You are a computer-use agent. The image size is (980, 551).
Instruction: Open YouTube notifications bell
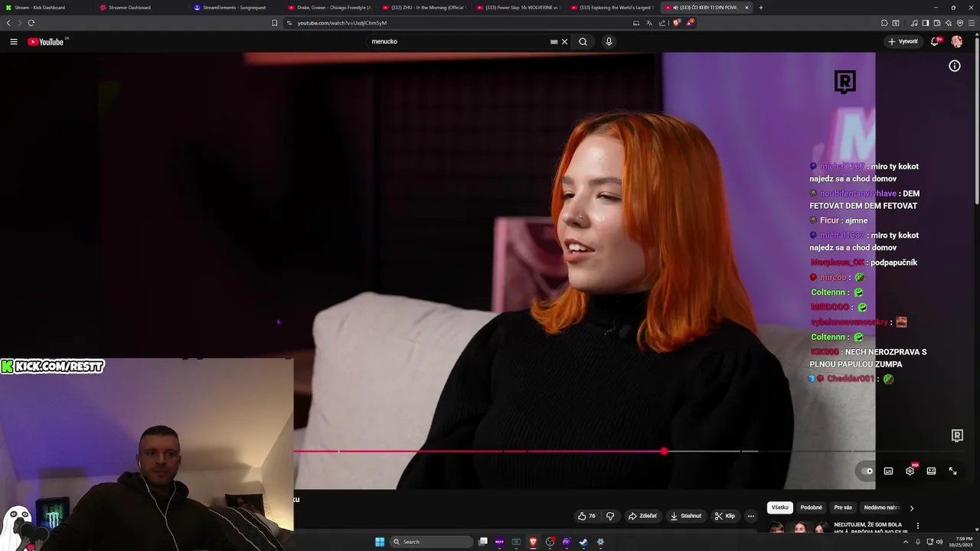[934, 41]
